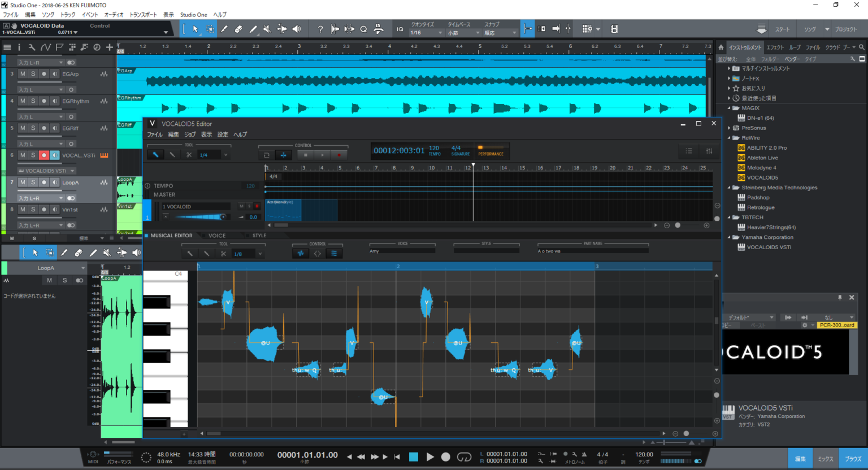Open the 1/8 note length dropdown in Musical Editor
Screen dimensions: 868x470
tap(260, 253)
